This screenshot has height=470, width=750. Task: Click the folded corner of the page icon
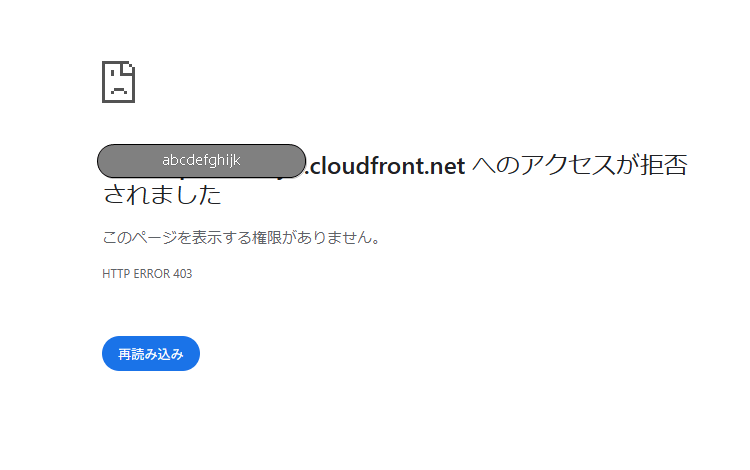tap(129, 68)
